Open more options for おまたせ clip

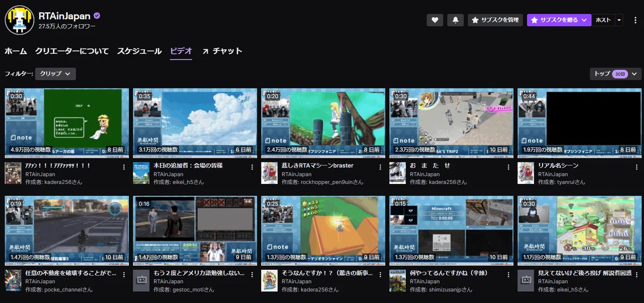(x=509, y=167)
